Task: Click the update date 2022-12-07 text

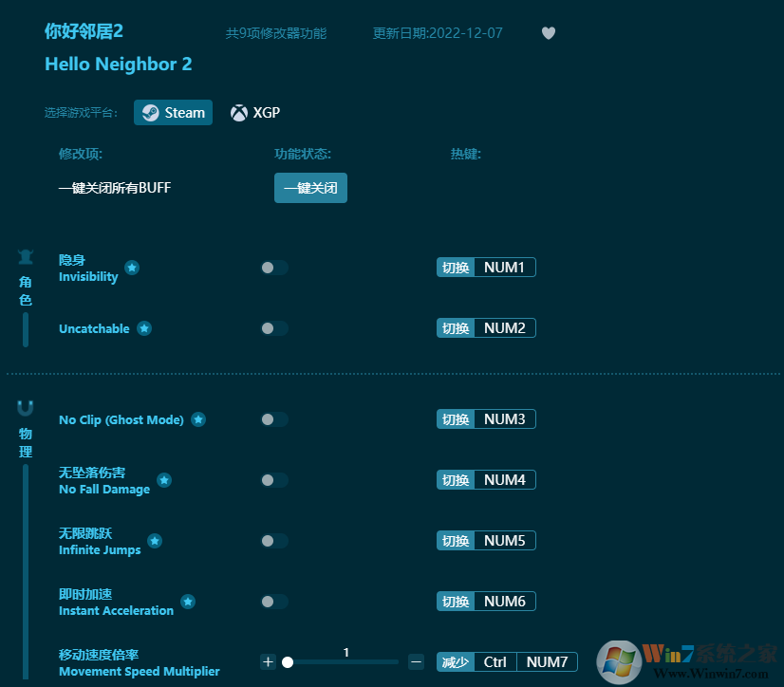Action: (x=438, y=33)
